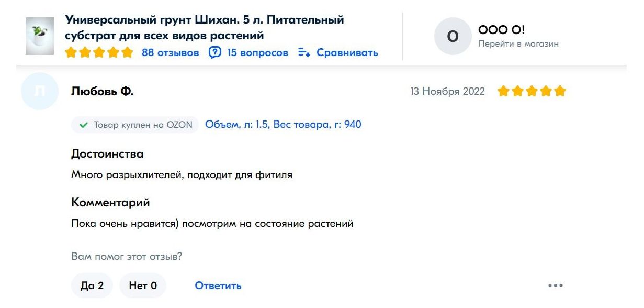
Task: Click reviewer name Любовь Ф.
Action: 102,92
